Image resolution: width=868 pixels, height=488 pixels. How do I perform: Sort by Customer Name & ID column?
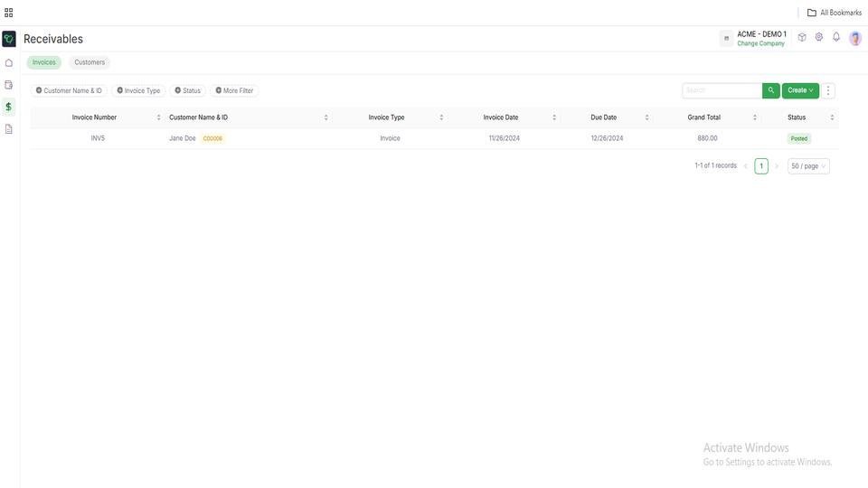326,117
